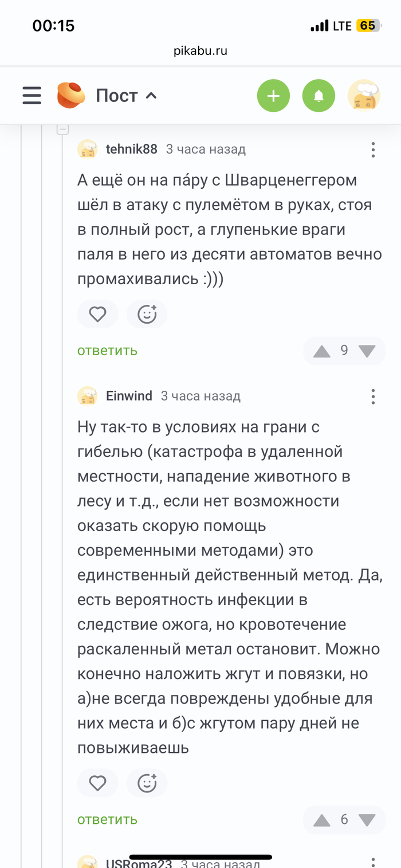
Task: Downvote tehnik88's comment
Action: click(367, 351)
